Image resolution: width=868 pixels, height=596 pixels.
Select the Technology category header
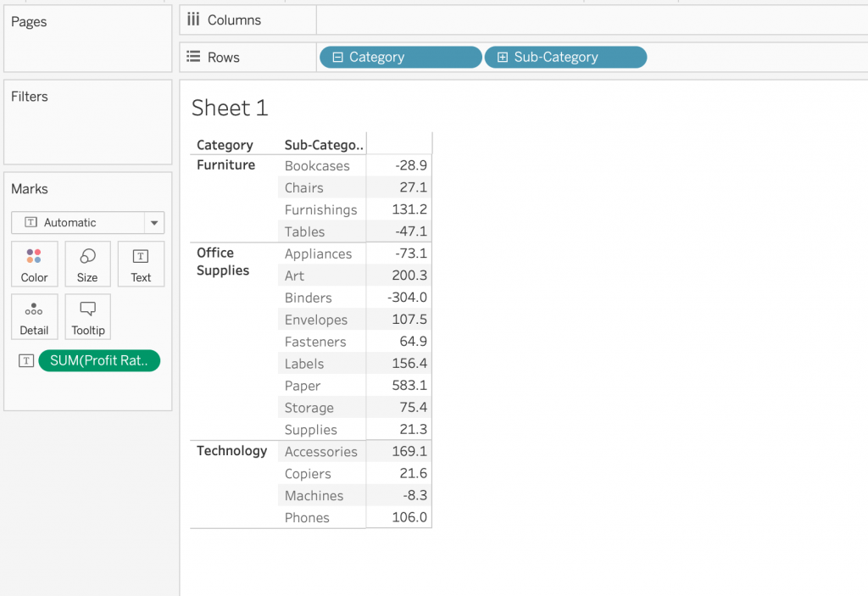(231, 450)
